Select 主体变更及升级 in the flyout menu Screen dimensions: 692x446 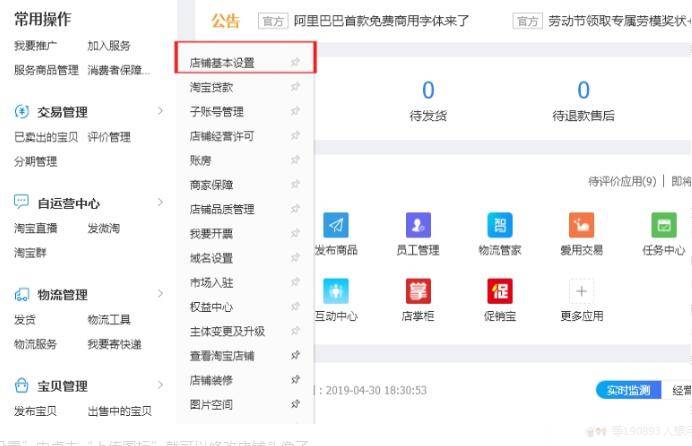pyautogui.click(x=227, y=331)
